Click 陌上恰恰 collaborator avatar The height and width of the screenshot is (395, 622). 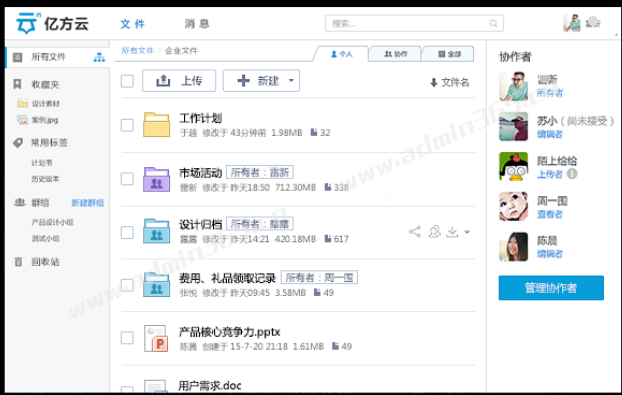513,166
